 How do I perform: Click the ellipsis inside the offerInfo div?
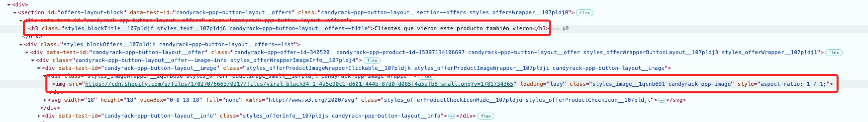(451, 116)
